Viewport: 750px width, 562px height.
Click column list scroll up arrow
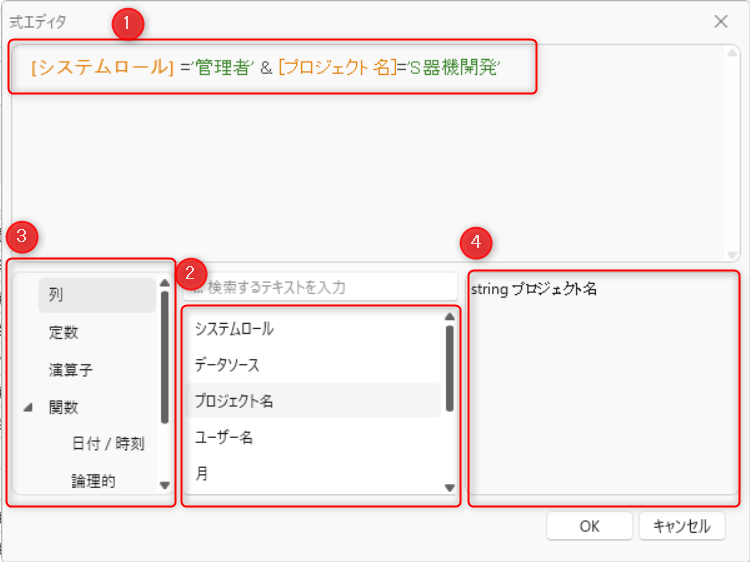(450, 317)
